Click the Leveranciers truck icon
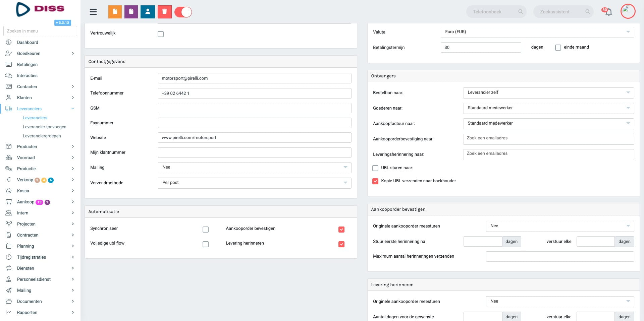644x321 pixels. tap(9, 109)
